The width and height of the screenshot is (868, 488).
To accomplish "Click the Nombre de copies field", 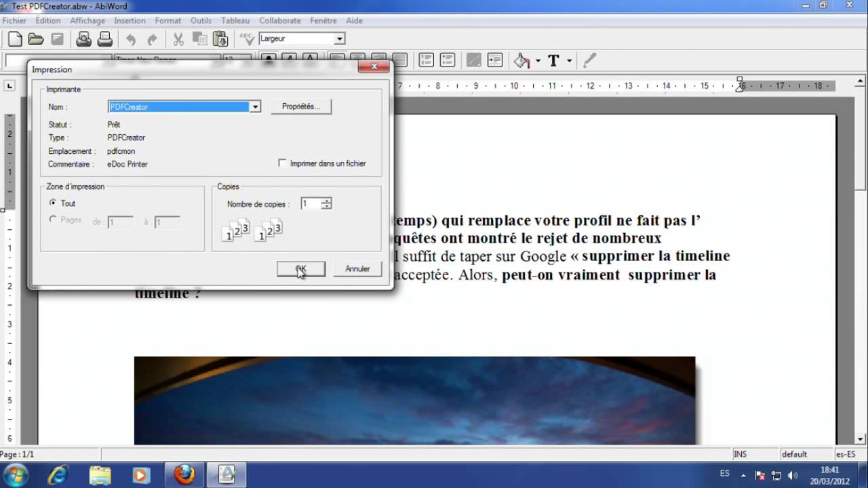I will 311,203.
